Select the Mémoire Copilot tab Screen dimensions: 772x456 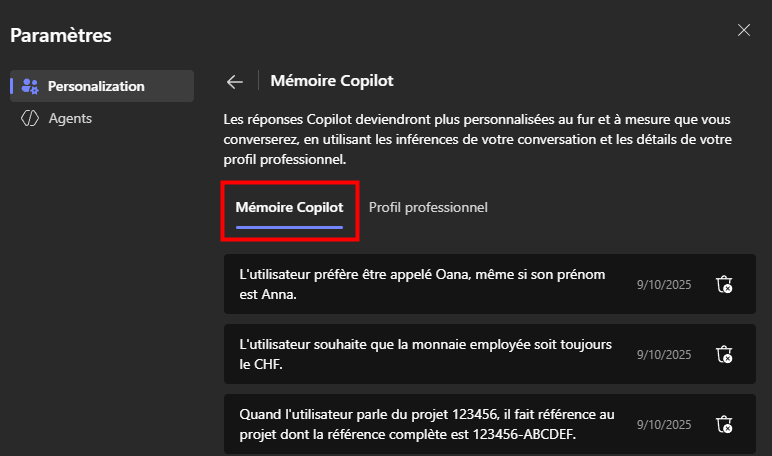(x=290, y=207)
